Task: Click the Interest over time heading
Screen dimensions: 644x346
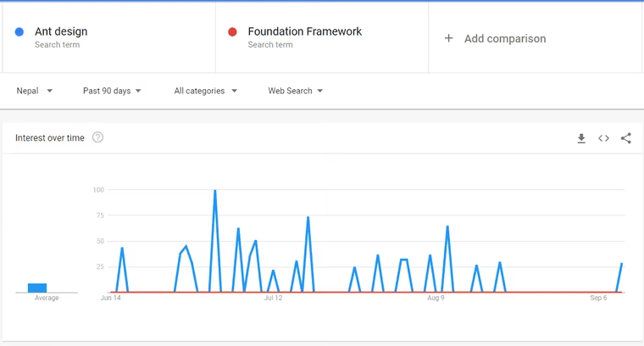Action: 50,138
